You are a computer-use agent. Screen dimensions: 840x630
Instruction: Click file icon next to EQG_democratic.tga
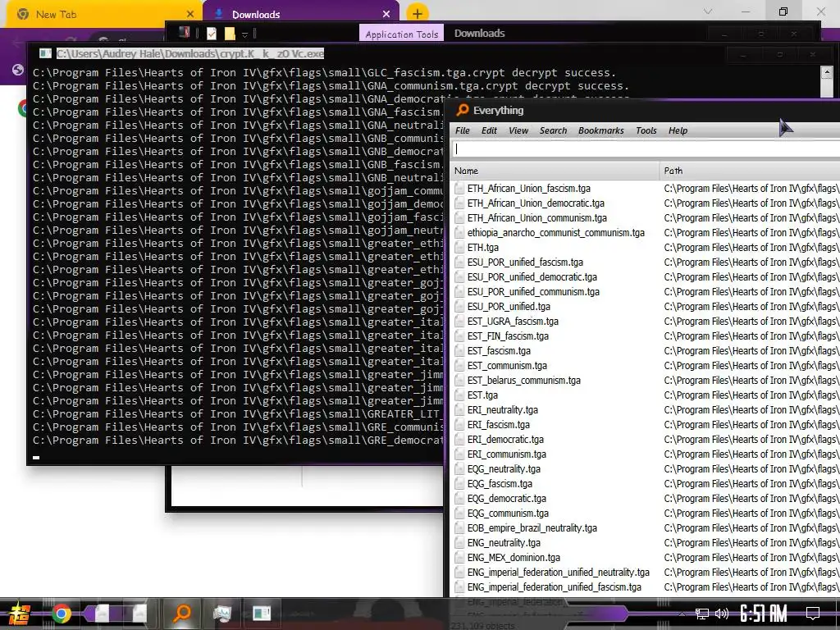(x=459, y=499)
